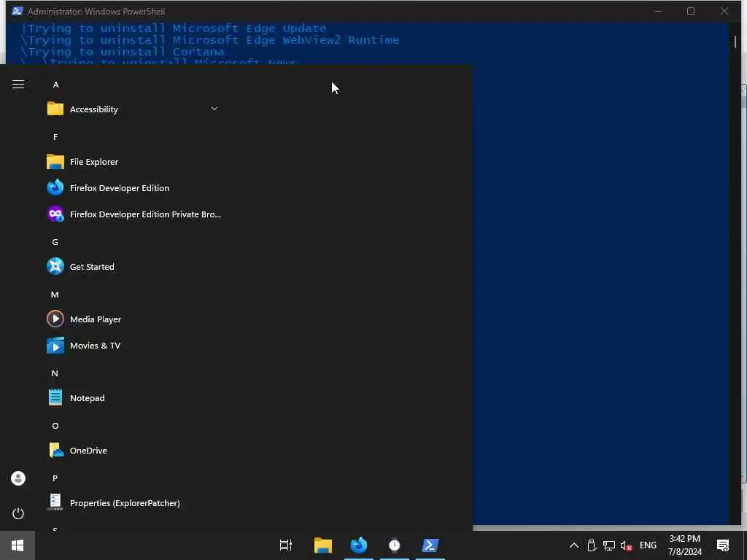Open Firefox Developer Edition from app list
The height and width of the screenshot is (560, 747).
click(133, 188)
